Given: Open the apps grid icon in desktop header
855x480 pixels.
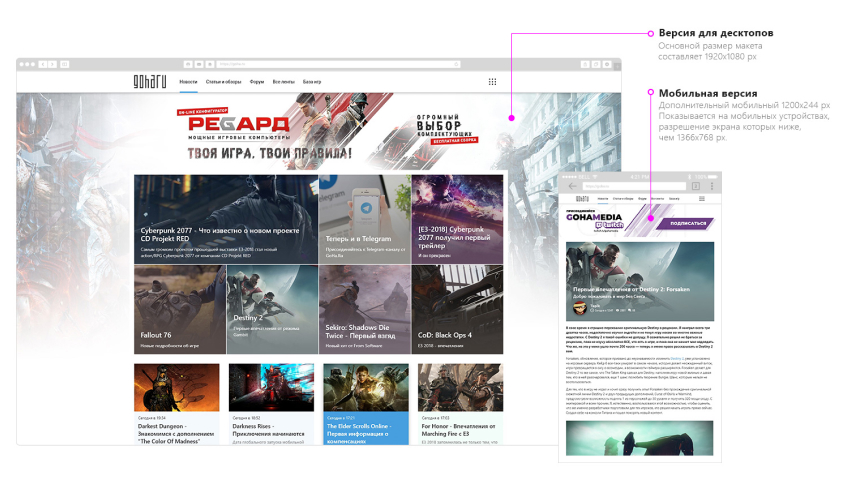Looking at the screenshot, I should point(492,82).
